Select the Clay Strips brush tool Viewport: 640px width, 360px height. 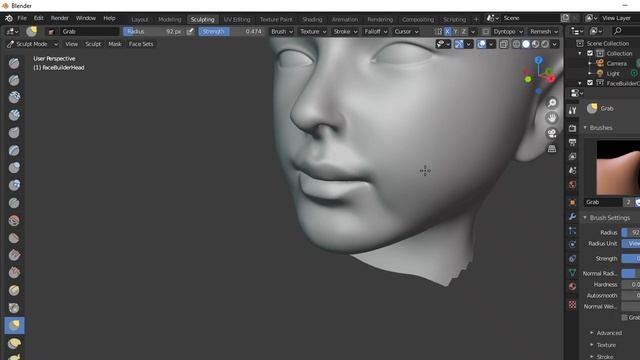(14, 115)
